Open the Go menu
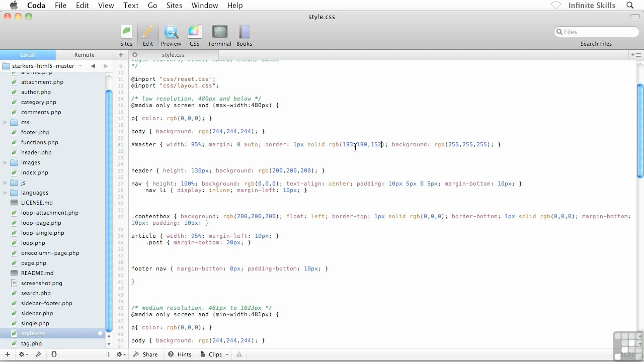 [152, 6]
